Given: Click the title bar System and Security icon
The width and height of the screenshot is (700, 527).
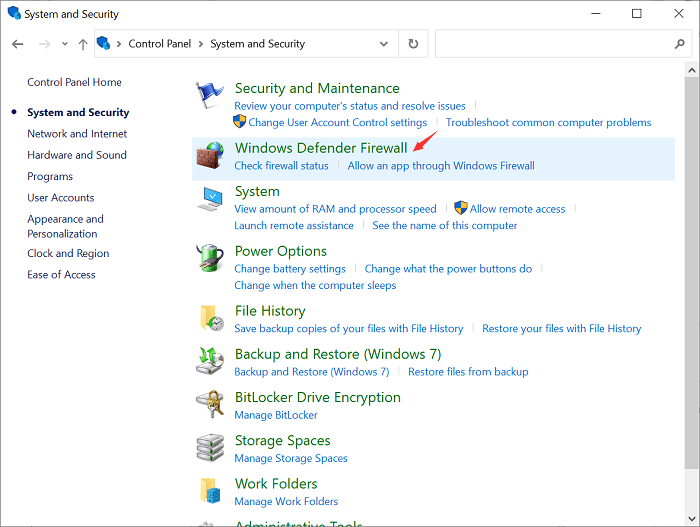Looking at the screenshot, I should coord(14,13).
